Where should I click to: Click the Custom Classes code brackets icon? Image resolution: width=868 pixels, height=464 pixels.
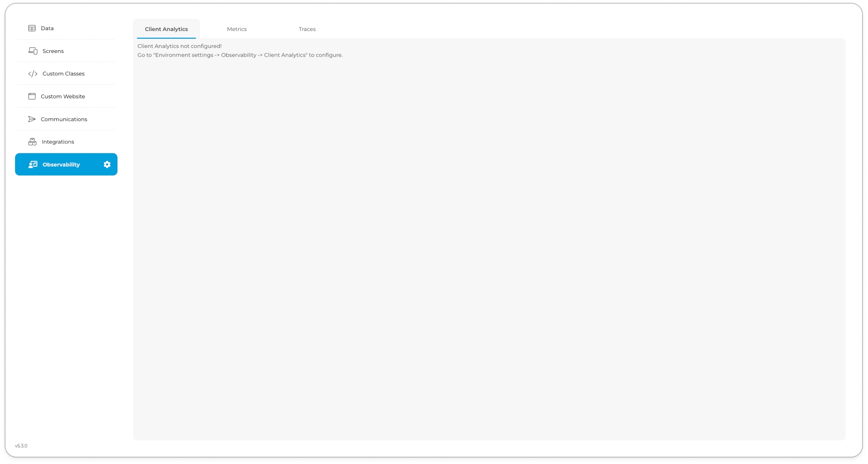[x=33, y=74]
